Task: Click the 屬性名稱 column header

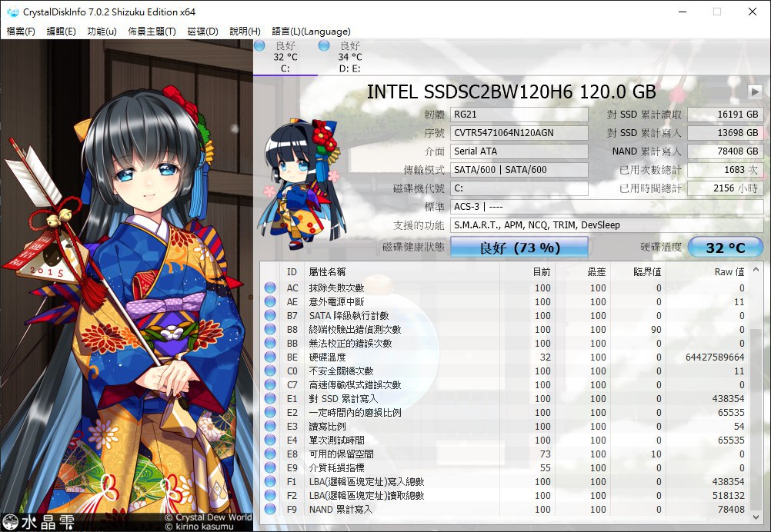Action: coord(402,271)
